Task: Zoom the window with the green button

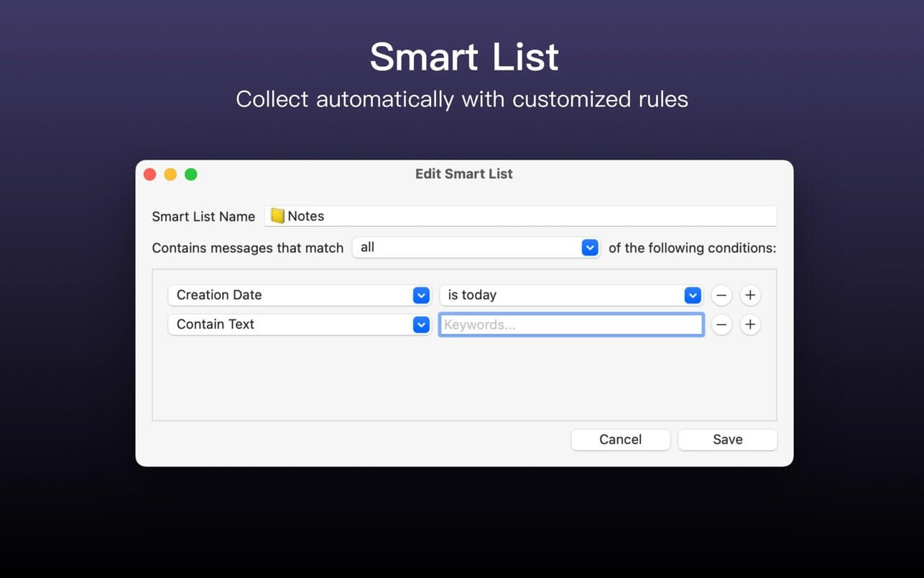Action: click(191, 175)
